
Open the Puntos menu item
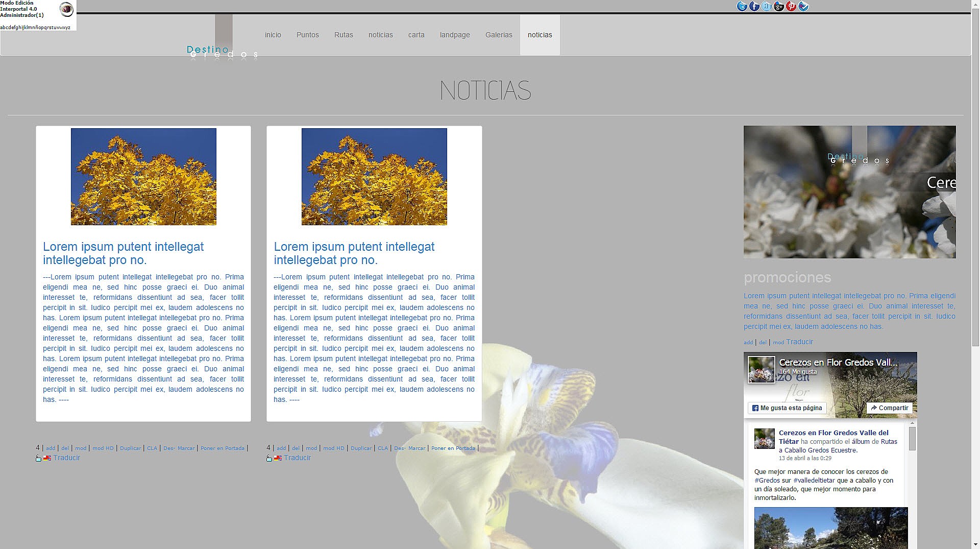[308, 35]
